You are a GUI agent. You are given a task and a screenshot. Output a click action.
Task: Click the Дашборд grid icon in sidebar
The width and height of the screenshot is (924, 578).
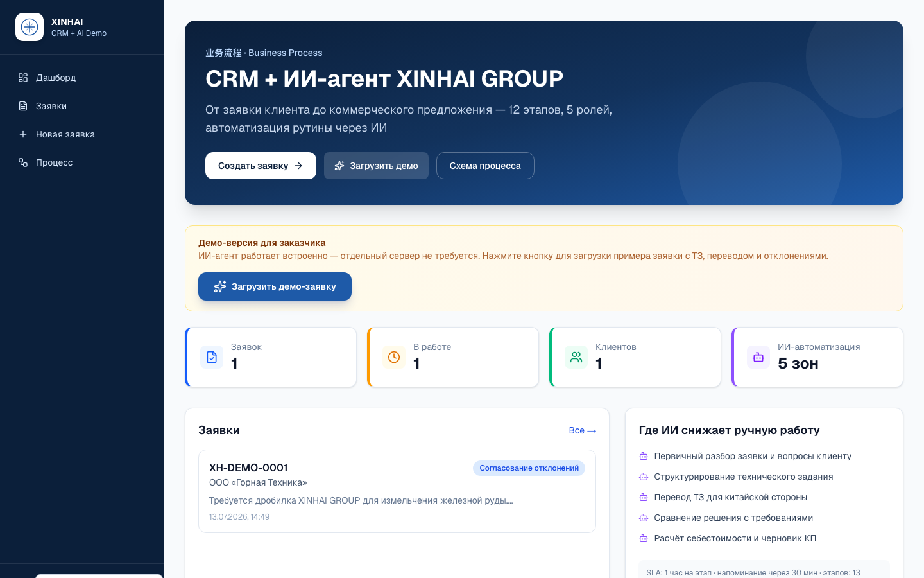pyautogui.click(x=23, y=78)
